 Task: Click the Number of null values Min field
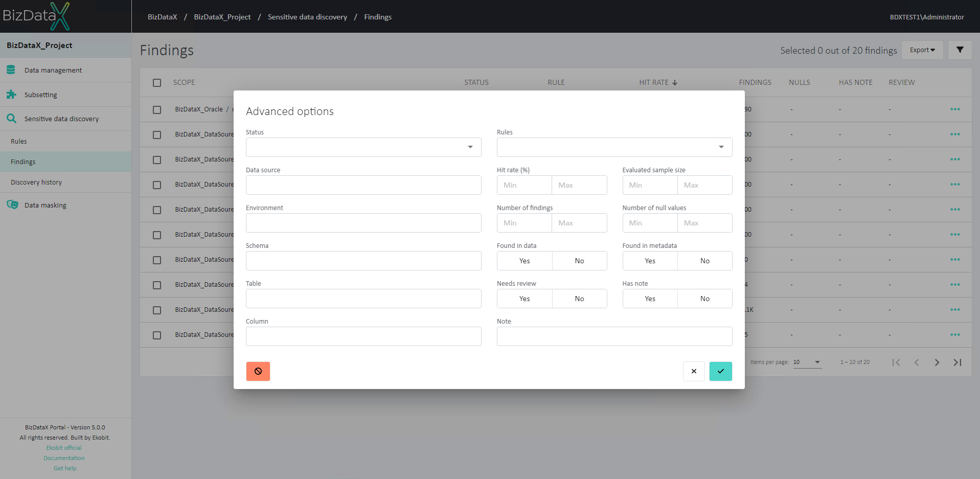(650, 223)
